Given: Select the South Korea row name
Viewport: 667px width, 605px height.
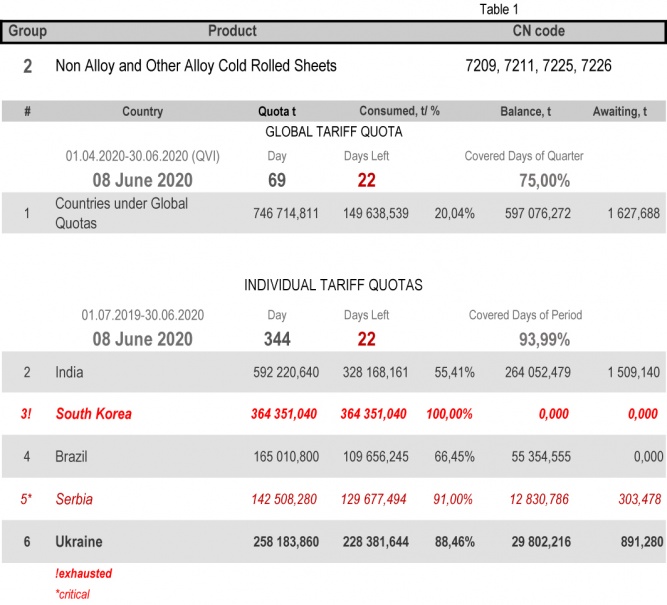Looking at the screenshot, I should 93,413.
